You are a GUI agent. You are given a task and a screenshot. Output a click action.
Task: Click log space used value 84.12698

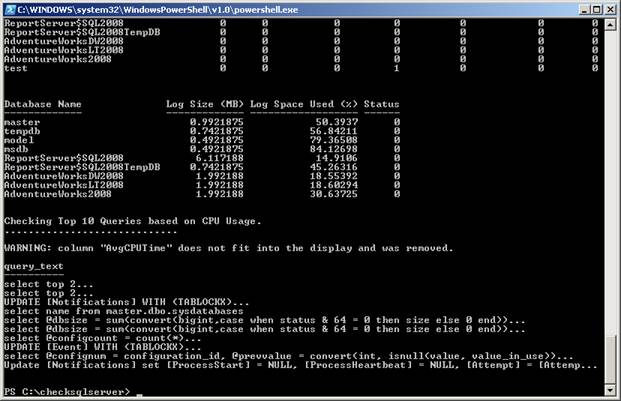click(333, 149)
